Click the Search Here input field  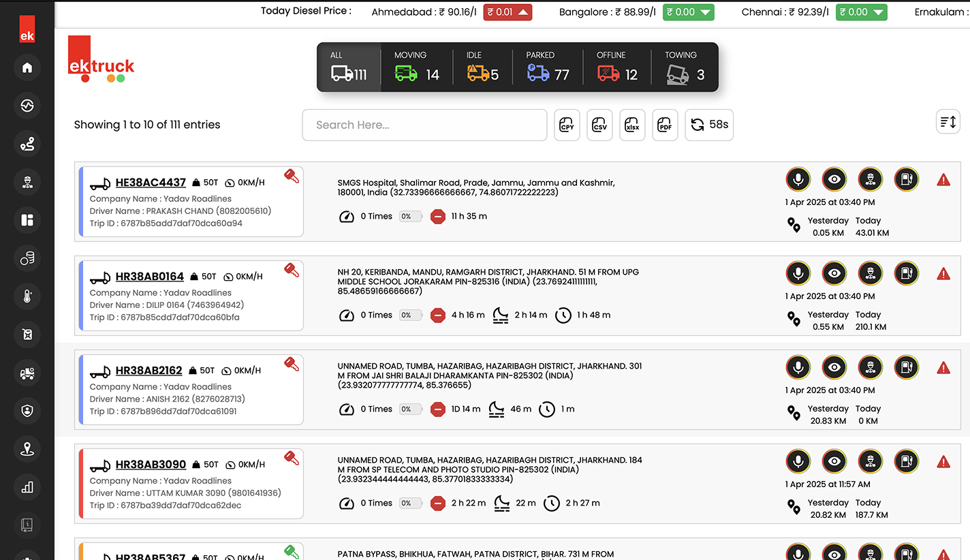[x=424, y=125]
